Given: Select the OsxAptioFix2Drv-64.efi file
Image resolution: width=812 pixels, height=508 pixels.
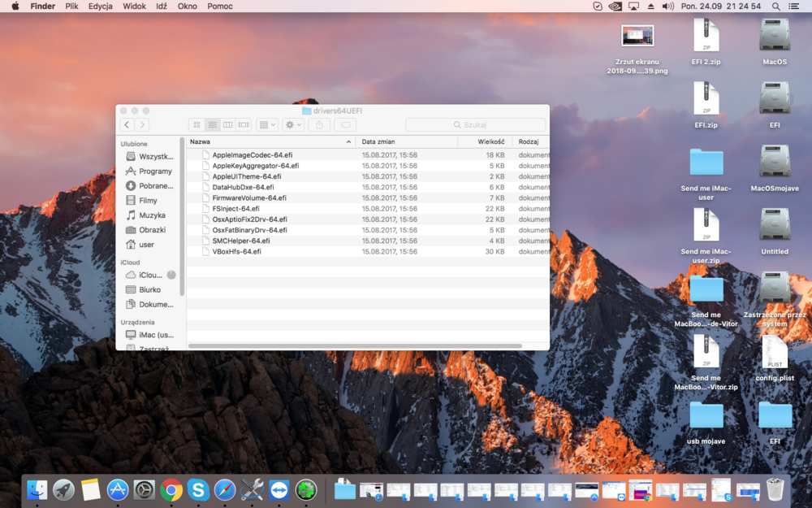Looking at the screenshot, I should tap(249, 219).
